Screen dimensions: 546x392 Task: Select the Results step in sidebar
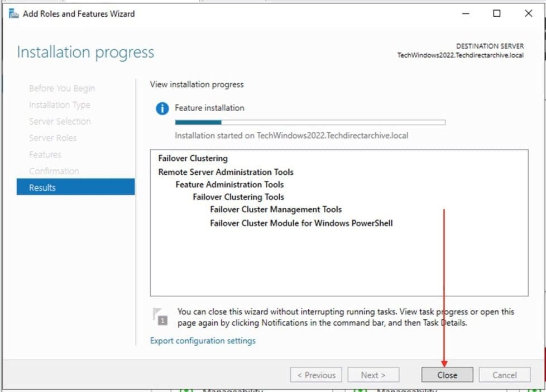tap(75, 188)
